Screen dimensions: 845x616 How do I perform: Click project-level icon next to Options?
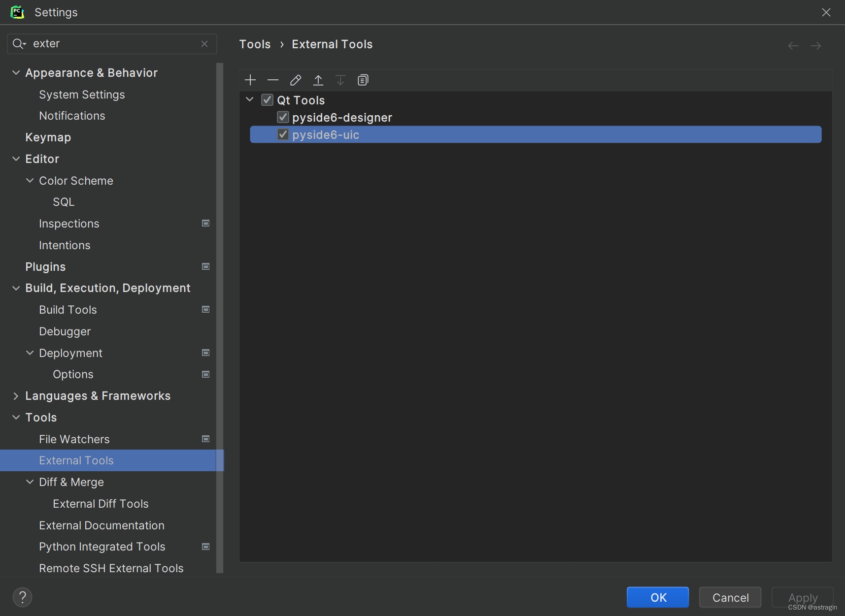click(206, 374)
